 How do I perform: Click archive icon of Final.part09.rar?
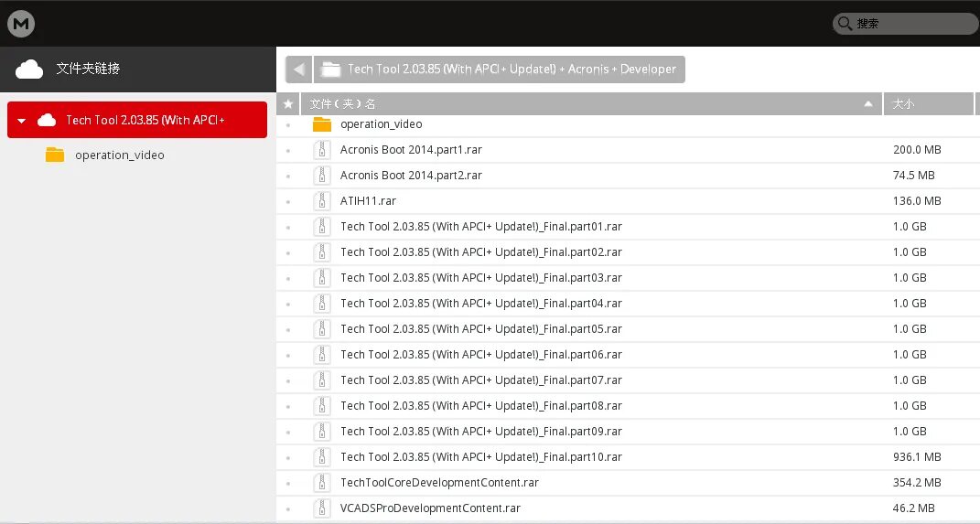(322, 432)
